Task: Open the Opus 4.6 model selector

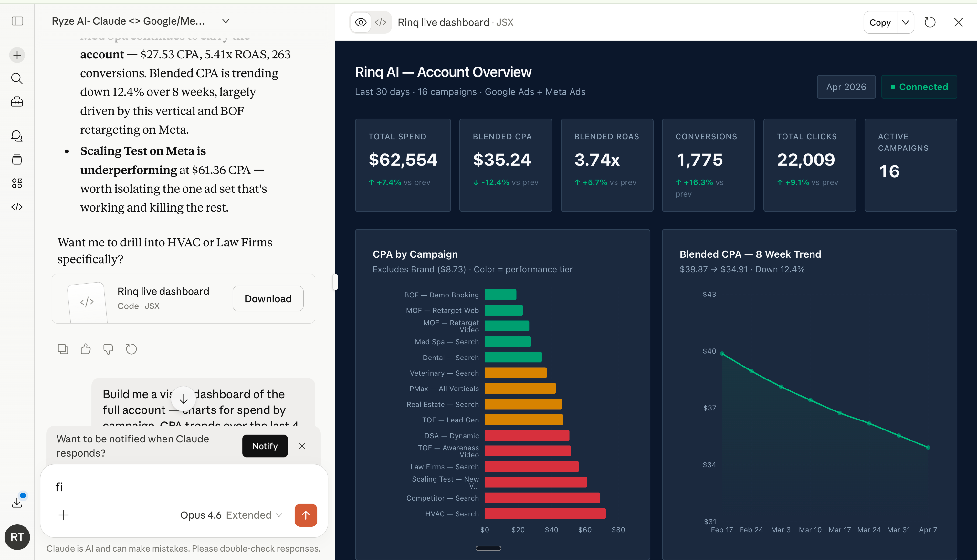Action: coord(202,515)
